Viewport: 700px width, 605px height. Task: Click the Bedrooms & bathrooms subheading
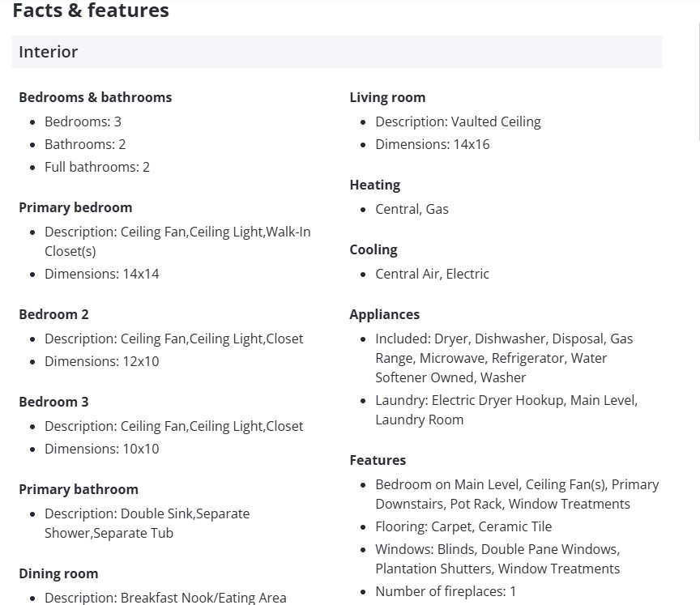95,97
